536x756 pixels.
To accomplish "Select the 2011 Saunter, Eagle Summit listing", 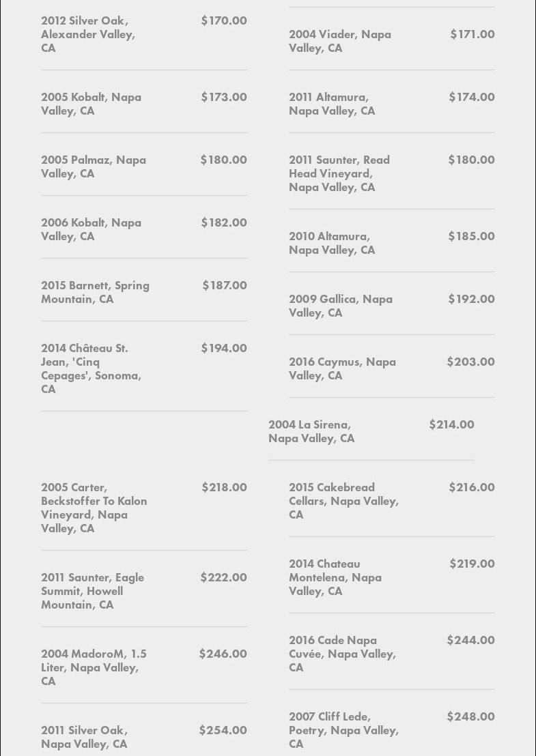I will pos(92,591).
